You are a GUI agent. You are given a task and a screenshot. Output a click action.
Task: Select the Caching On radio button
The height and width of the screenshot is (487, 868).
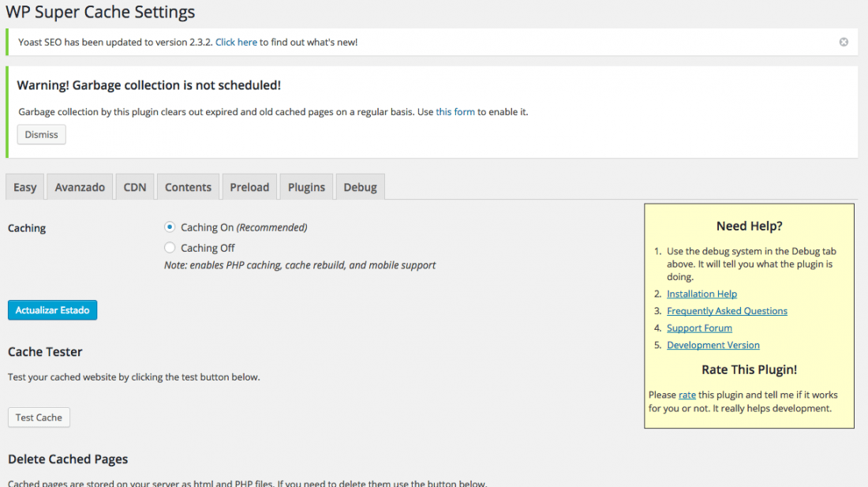click(170, 227)
